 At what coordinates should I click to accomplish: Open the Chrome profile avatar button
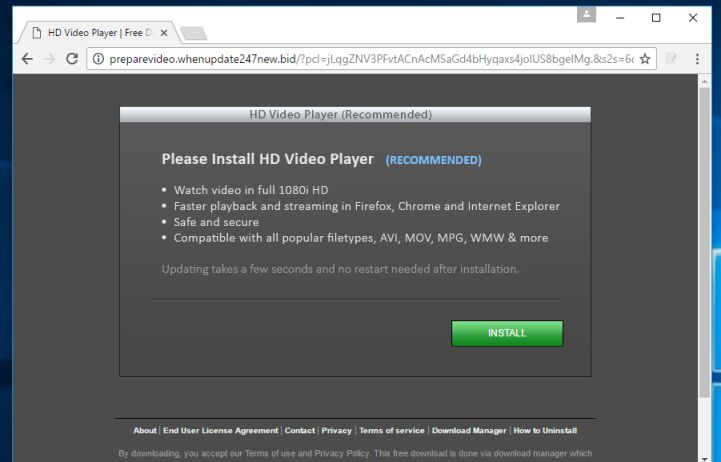586,14
